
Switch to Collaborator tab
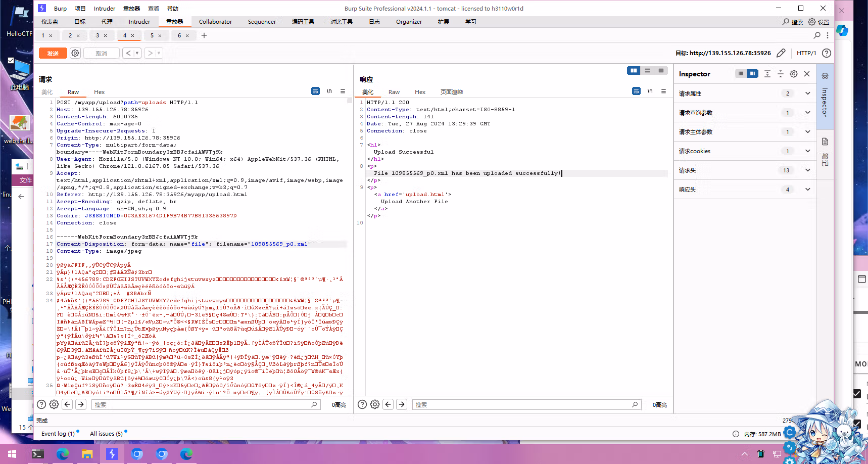point(215,22)
